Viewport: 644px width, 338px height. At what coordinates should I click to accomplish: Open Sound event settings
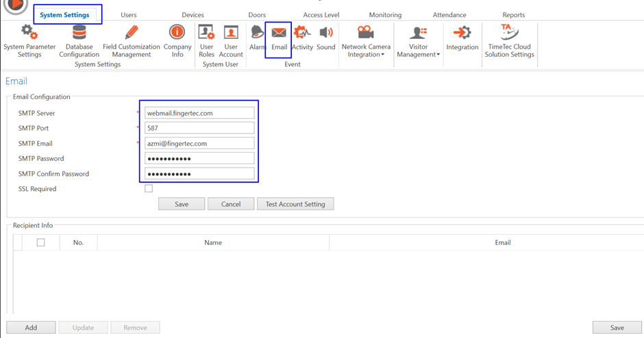326,38
